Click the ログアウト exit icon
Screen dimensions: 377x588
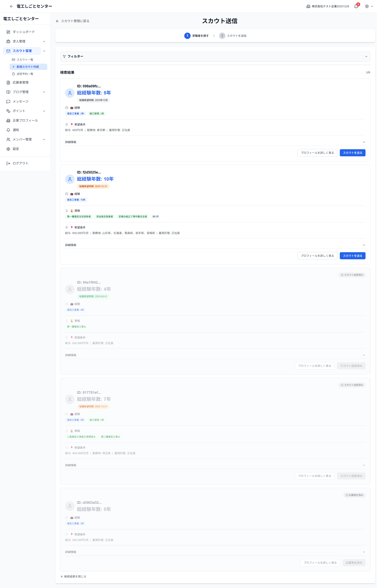pyautogui.click(x=8, y=163)
